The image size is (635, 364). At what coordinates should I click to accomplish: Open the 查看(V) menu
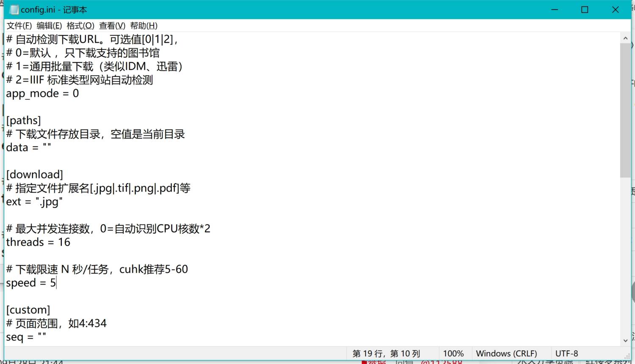click(x=112, y=26)
